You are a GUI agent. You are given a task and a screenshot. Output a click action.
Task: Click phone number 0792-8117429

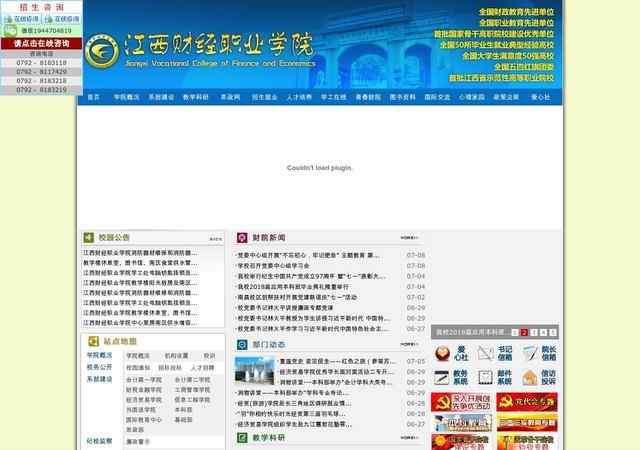coord(41,72)
